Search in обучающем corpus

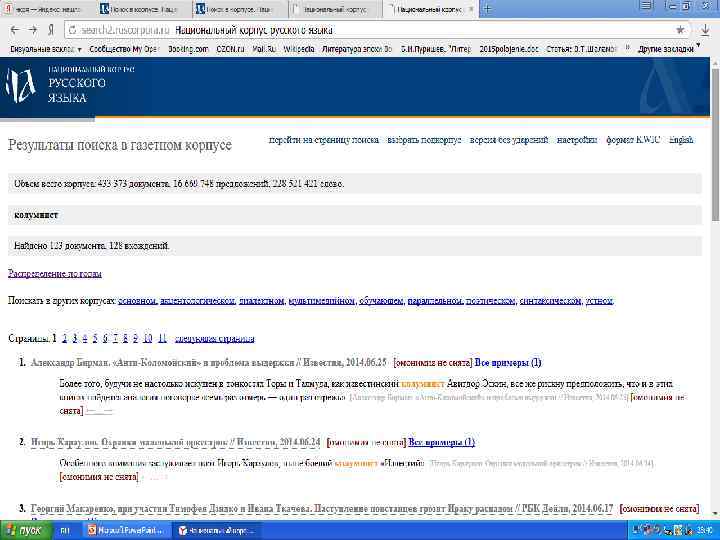[381, 301]
